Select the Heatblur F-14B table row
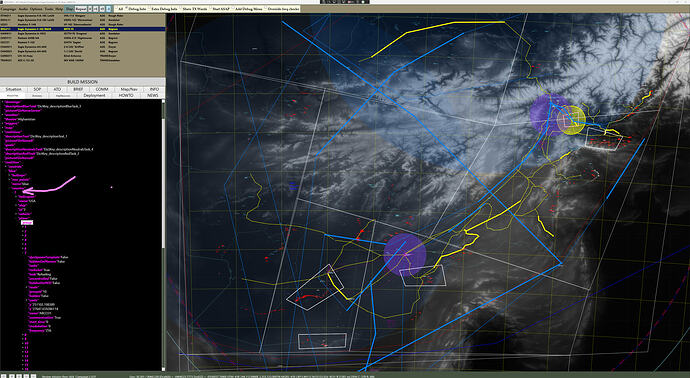This screenshot has width=690, height=378. click(x=82, y=24)
